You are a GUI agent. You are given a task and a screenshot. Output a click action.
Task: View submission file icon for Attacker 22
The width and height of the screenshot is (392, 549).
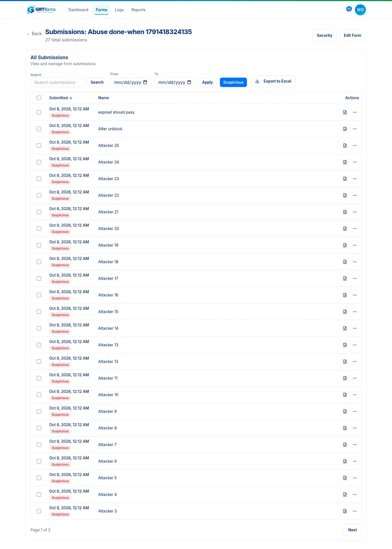tap(345, 195)
